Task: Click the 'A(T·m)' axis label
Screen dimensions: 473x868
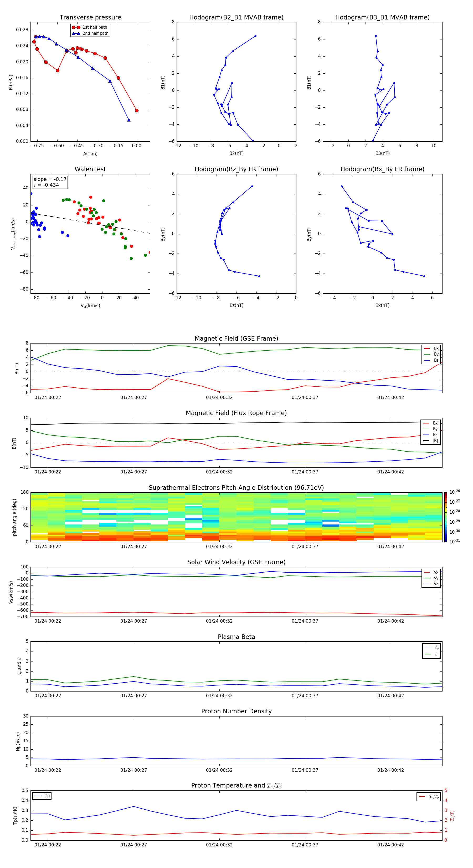Action: (x=90, y=154)
